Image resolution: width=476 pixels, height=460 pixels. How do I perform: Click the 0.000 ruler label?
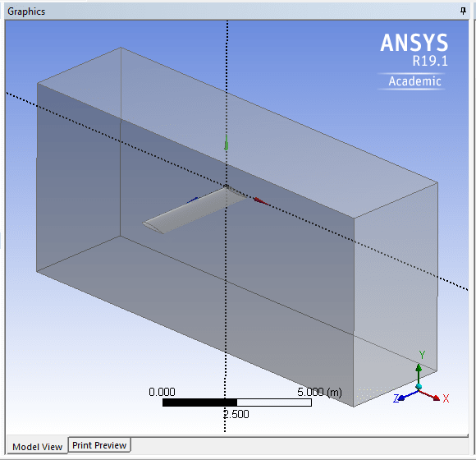[162, 392]
